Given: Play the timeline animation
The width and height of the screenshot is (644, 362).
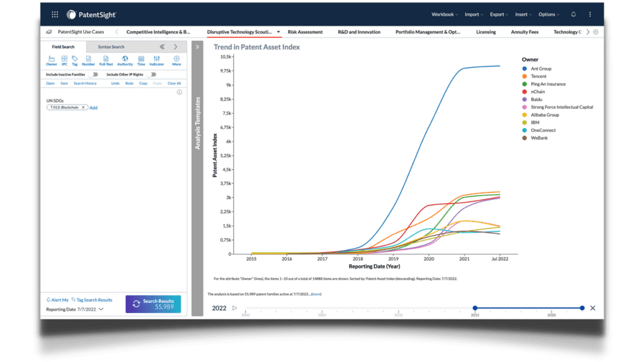Looking at the screenshot, I should (235, 308).
